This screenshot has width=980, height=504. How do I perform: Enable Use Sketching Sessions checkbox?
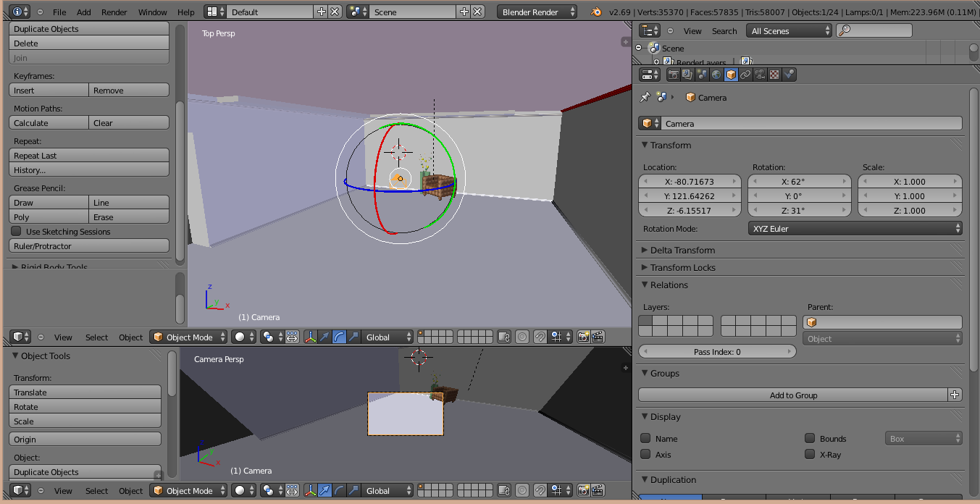pos(16,231)
